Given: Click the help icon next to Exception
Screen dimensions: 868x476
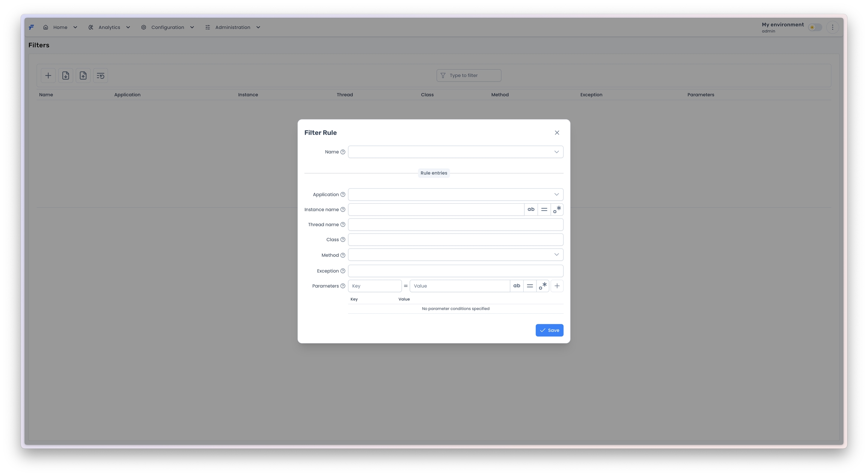Looking at the screenshot, I should pyautogui.click(x=342, y=271).
